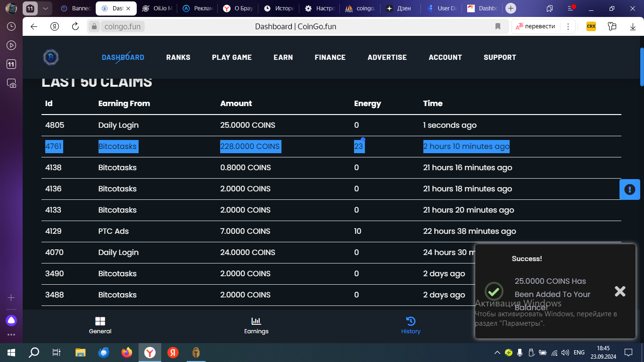Switch to the 'Дзен' browser tab
Viewport: 644px width, 362px height.
coord(402,8)
